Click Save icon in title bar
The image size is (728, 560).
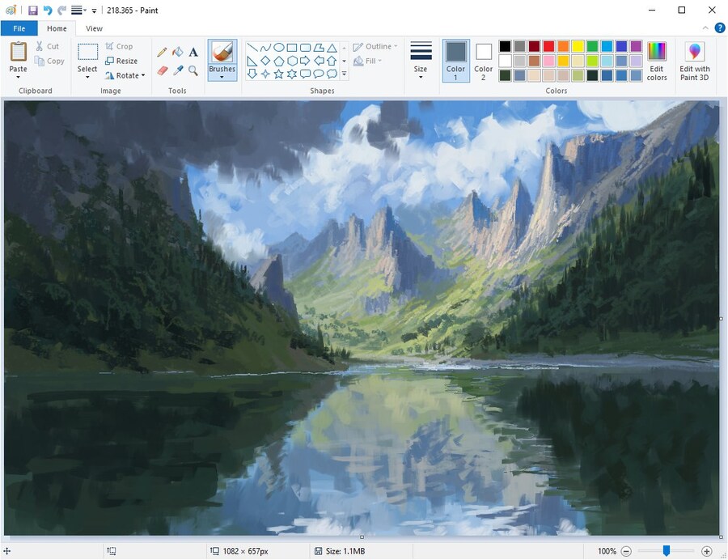tap(33, 11)
